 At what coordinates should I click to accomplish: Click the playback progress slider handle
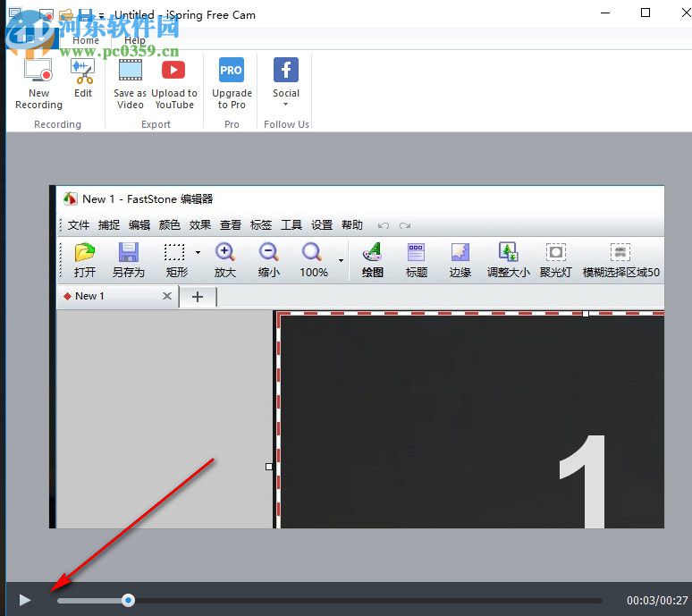click(x=128, y=600)
